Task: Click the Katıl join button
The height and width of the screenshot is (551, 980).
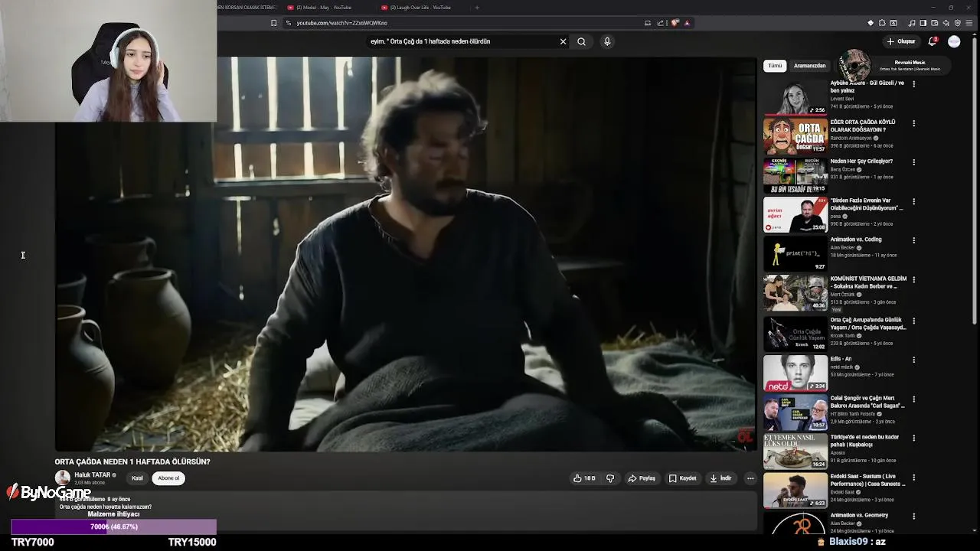Action: point(137,478)
